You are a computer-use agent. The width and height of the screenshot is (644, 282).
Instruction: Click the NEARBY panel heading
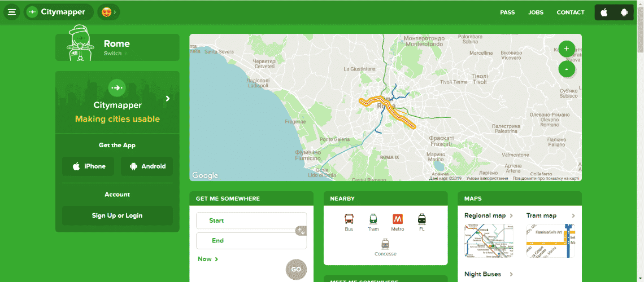pos(342,199)
